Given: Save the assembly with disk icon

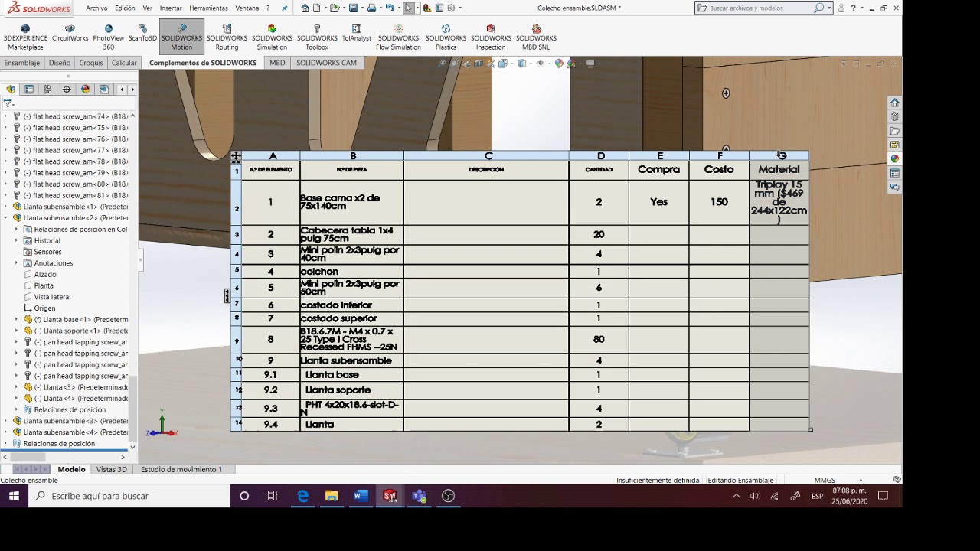Looking at the screenshot, I should (x=353, y=8).
